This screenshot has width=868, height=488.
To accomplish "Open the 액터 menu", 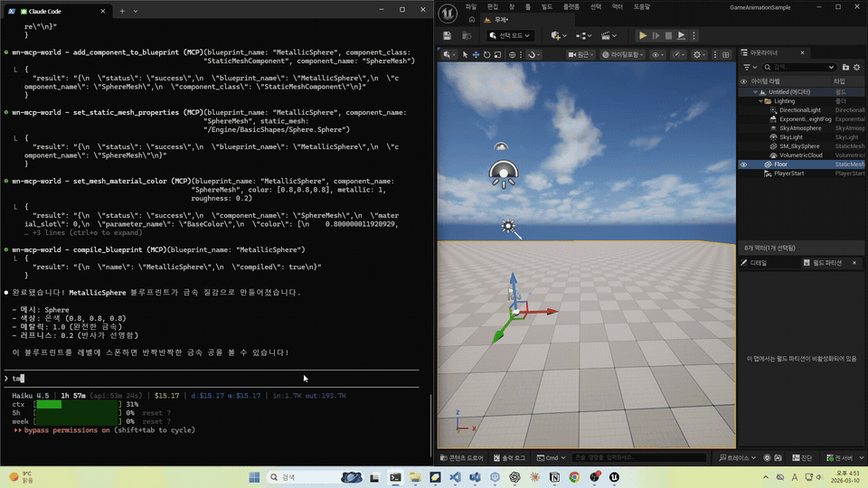I will tap(618, 6).
